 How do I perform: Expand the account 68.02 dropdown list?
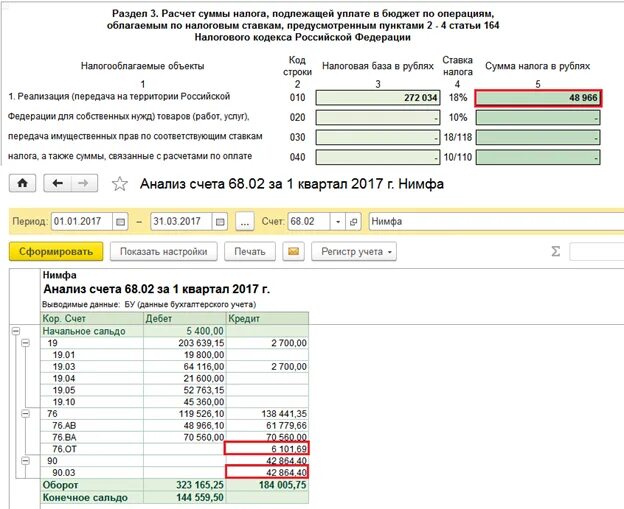pyautogui.click(x=338, y=222)
